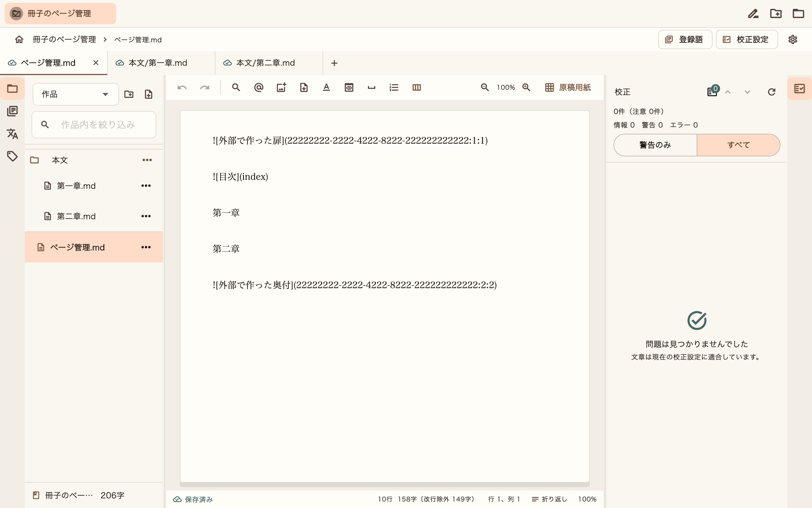
Task: Add a new tab with plus button
Action: click(x=334, y=63)
